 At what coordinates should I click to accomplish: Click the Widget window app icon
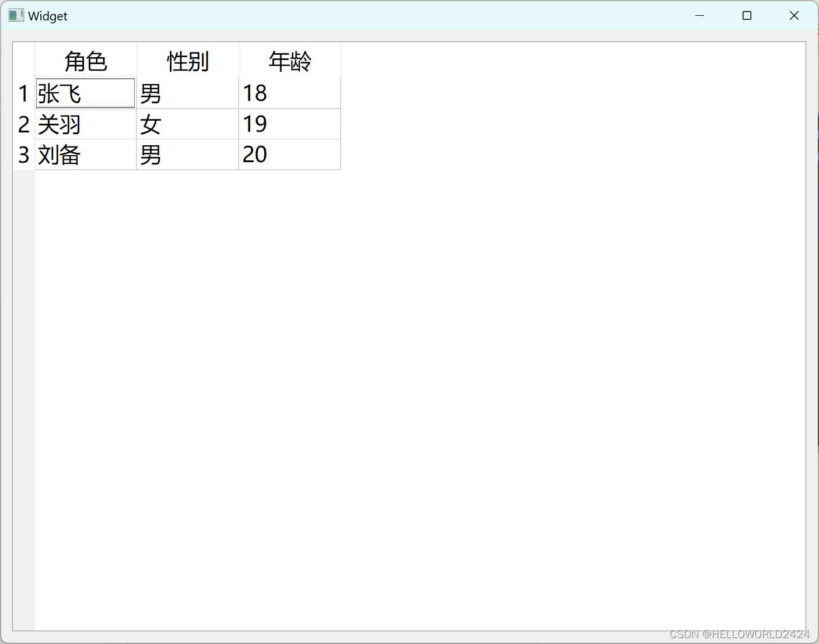coord(16,16)
